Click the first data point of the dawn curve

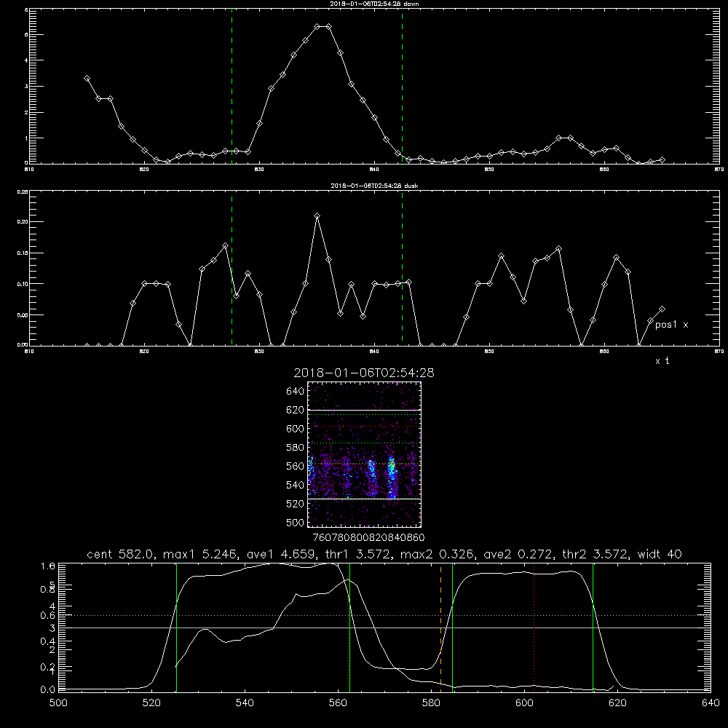87,79
